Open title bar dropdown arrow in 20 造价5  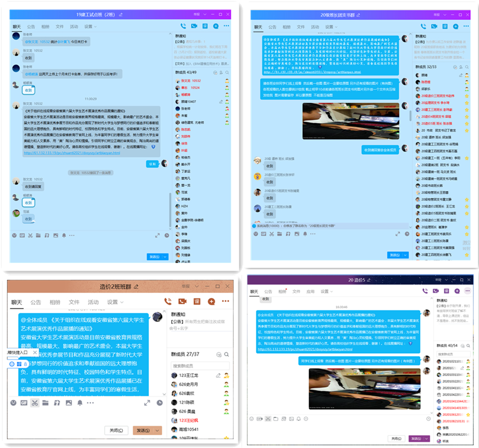[447, 279]
